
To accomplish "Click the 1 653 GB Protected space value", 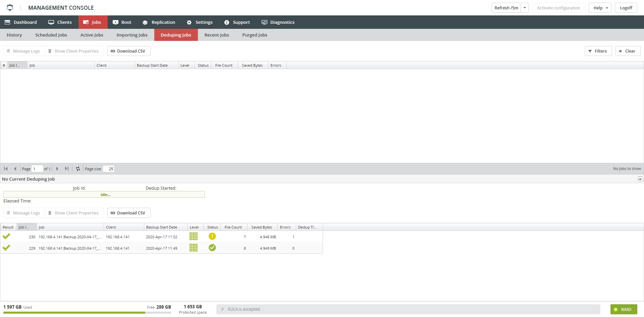I will click(193, 307).
